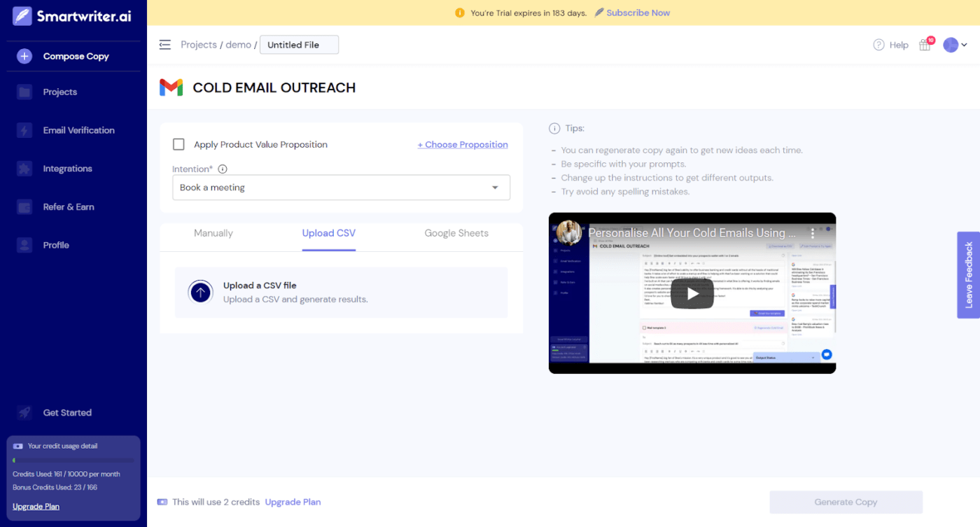Click the video channel avatar thumbnail
Viewport: 980px width, 527px height.
pos(568,233)
